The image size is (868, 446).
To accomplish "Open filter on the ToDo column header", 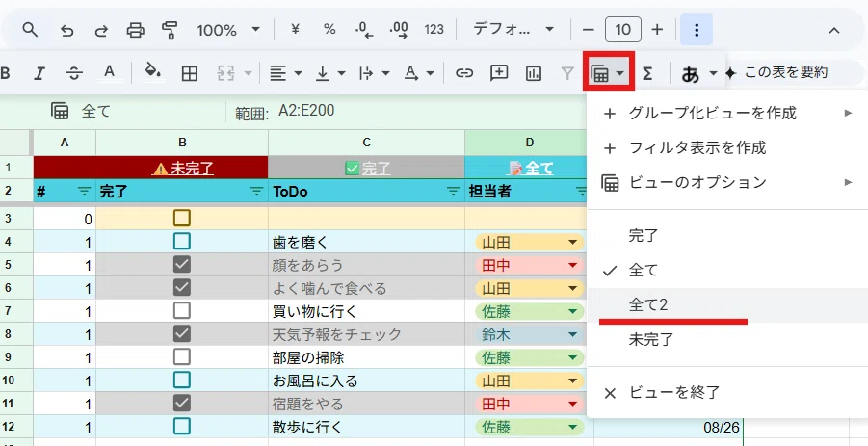I will 454,192.
